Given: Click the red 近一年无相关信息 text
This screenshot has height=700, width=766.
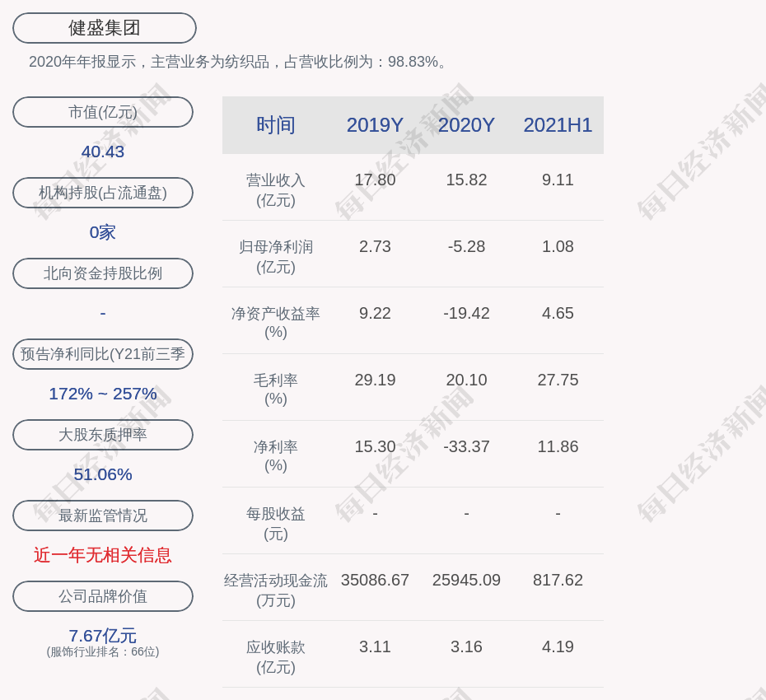Looking at the screenshot, I should coord(103,555).
